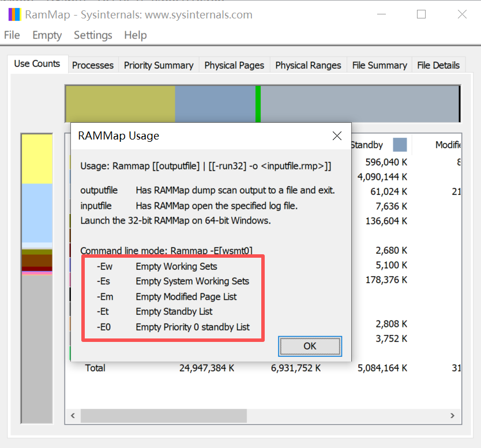Switch to the Priority Summary tab
This screenshot has width=481, height=448.
pos(159,65)
